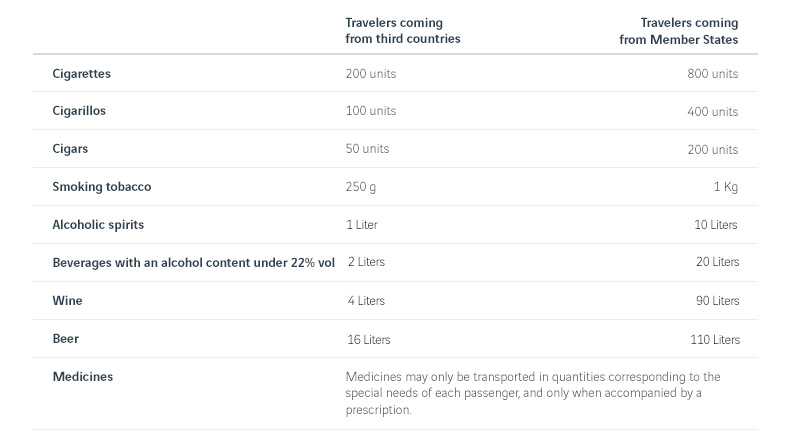790x445 pixels.
Task: Click the 1 Kg tobacco value
Action: click(725, 187)
